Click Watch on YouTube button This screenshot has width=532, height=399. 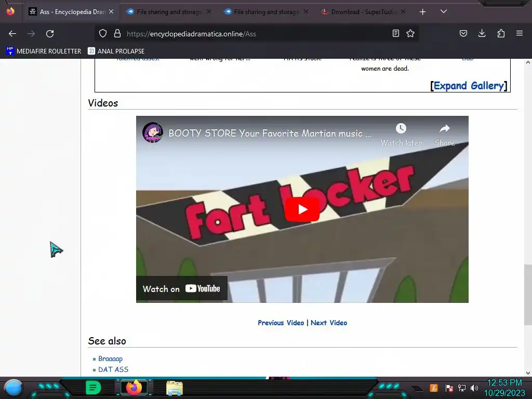point(181,289)
